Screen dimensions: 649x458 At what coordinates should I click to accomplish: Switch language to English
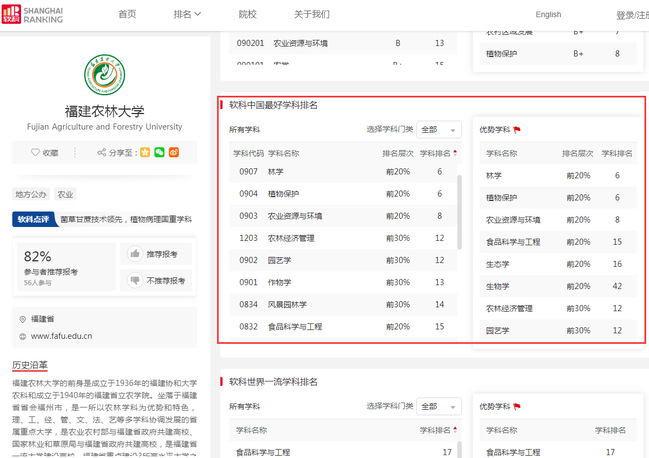(x=548, y=14)
